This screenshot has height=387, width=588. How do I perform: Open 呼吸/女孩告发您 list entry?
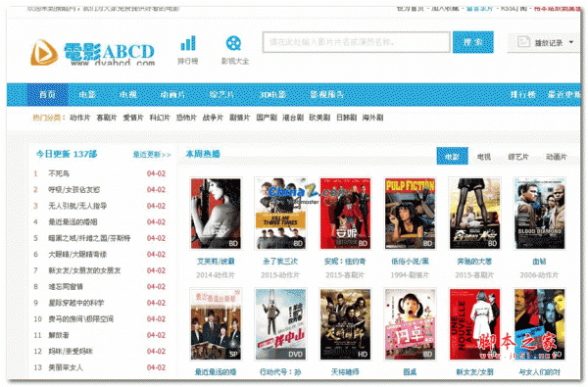[x=73, y=190]
